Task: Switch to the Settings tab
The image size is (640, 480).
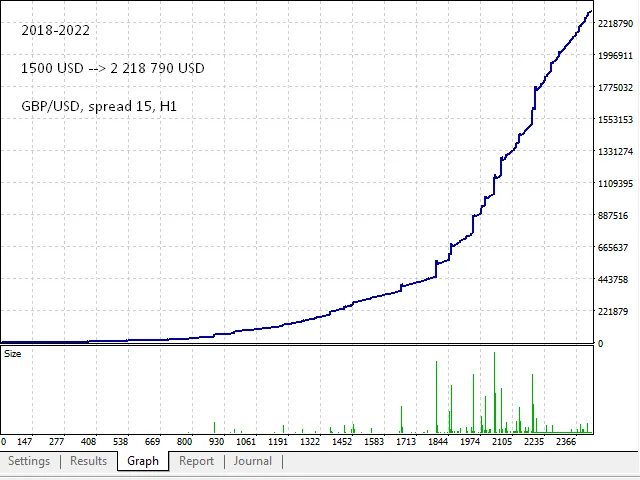Action: click(x=29, y=461)
